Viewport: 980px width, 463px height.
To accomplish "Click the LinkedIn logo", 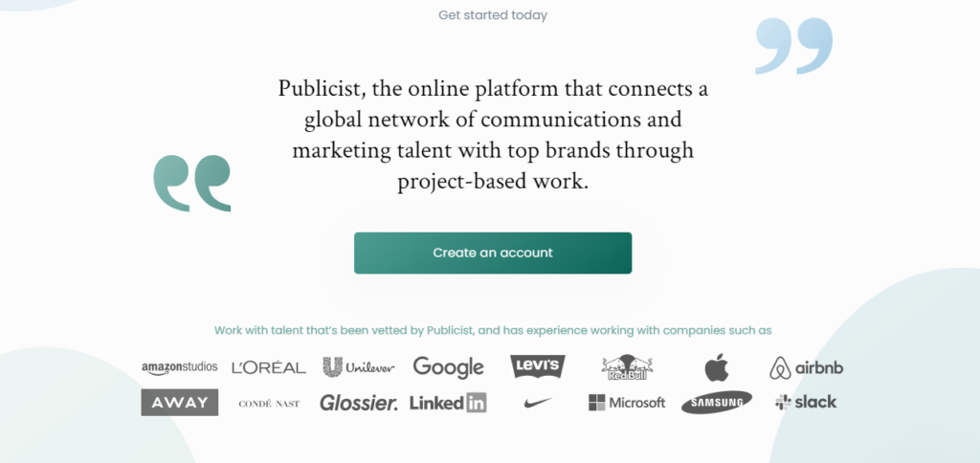I will pyautogui.click(x=448, y=403).
